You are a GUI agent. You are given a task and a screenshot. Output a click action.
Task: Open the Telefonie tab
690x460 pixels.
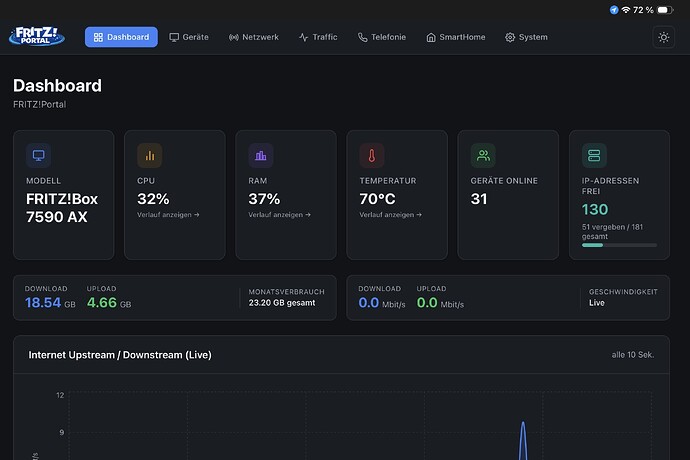[x=382, y=37]
